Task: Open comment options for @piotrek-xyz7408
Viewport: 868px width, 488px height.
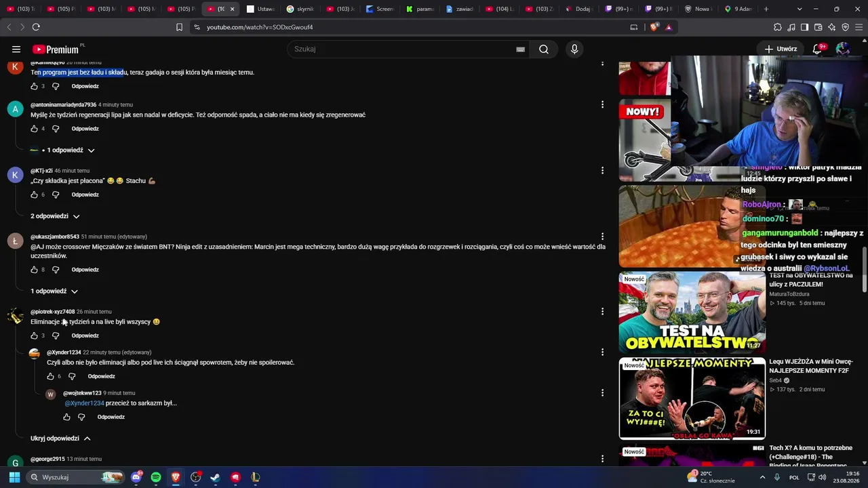Action: click(602, 311)
